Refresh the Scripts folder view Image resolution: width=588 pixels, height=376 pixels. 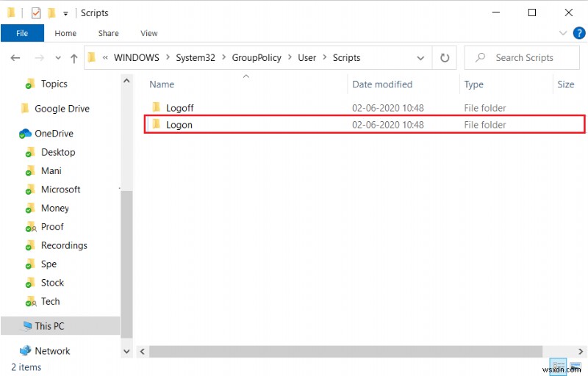pyautogui.click(x=445, y=58)
